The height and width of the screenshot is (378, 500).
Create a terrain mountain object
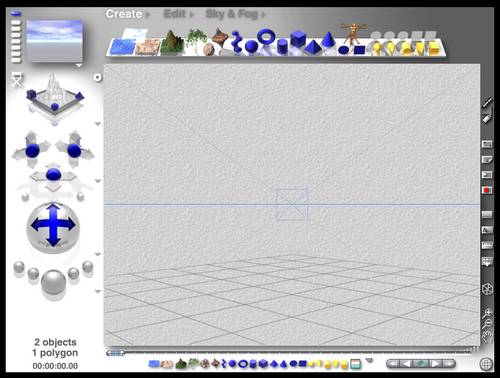pyautogui.click(x=172, y=43)
